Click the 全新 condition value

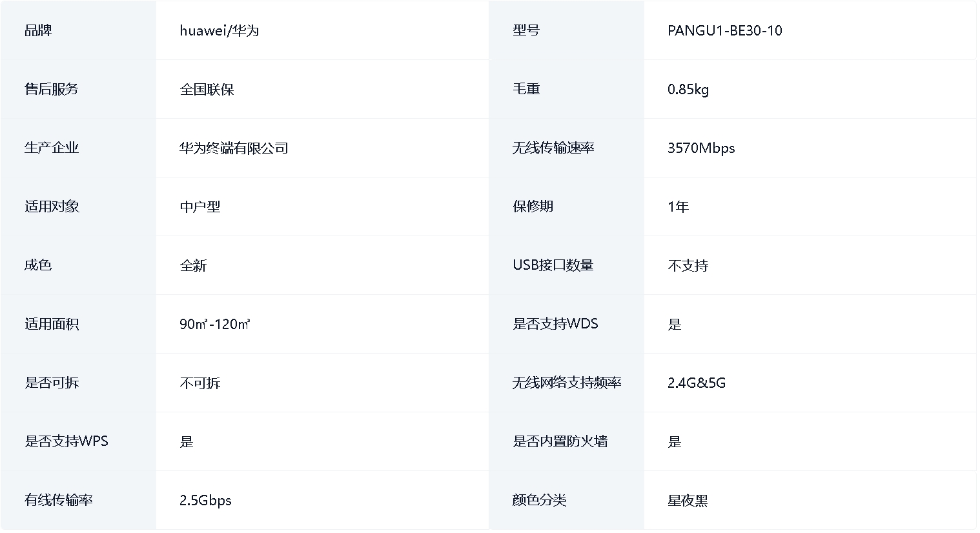[193, 266]
